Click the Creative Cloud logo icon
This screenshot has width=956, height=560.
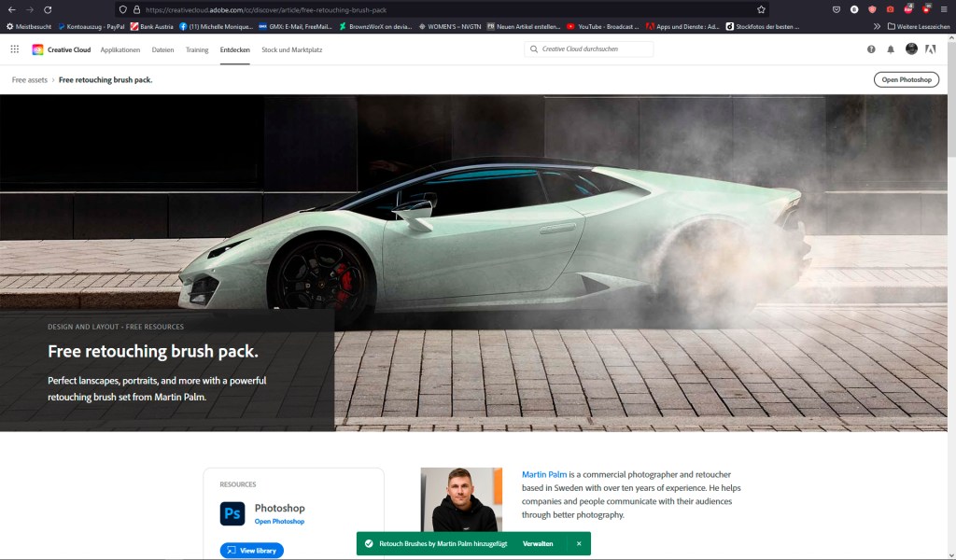pos(37,49)
